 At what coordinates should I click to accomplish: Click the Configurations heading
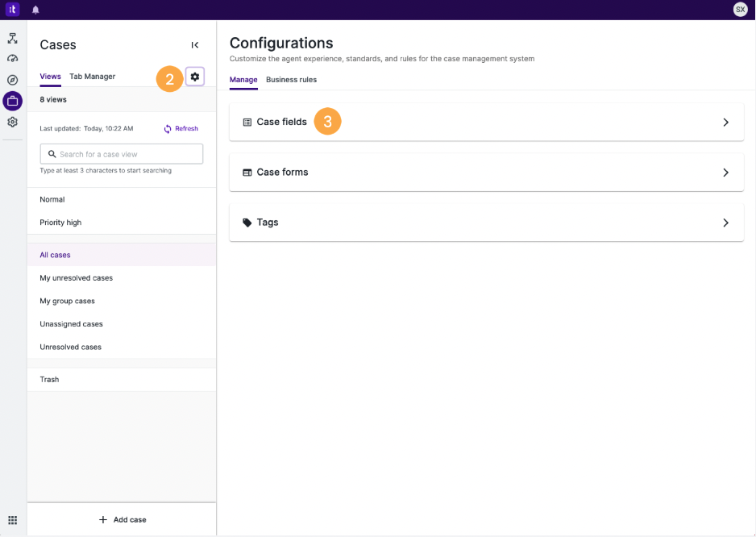point(281,43)
